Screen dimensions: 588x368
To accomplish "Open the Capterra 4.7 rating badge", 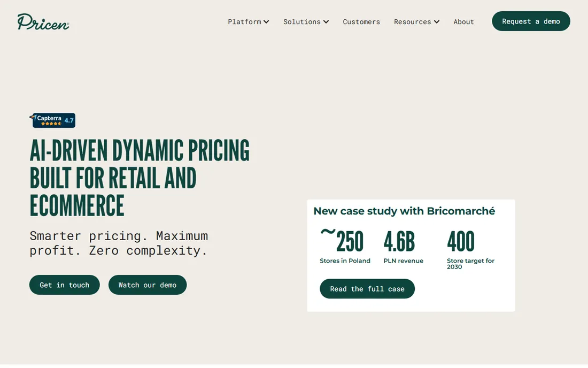I will pyautogui.click(x=52, y=120).
